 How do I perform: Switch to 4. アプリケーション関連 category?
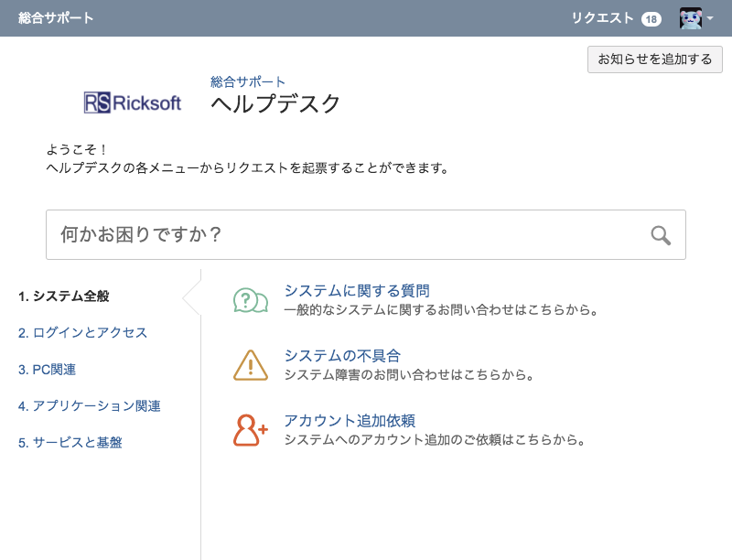[89, 406]
